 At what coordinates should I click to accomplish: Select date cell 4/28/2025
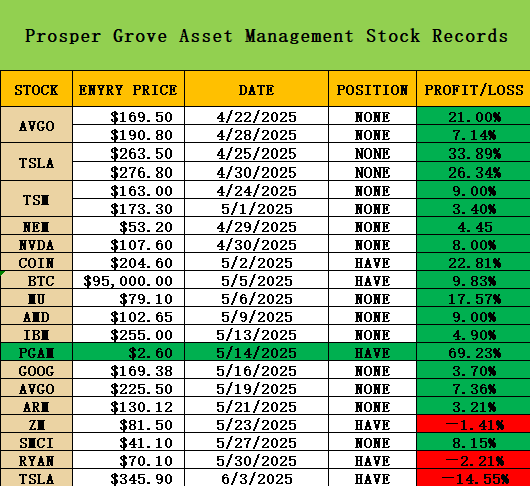[256, 134]
